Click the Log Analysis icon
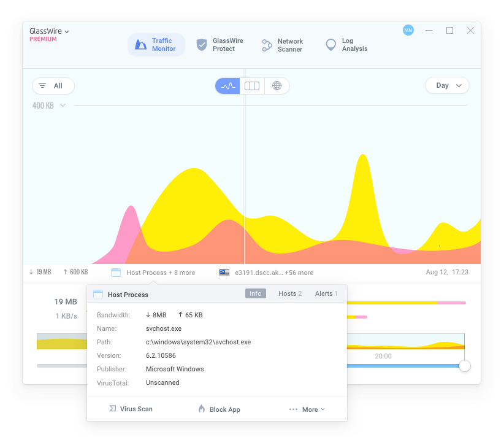This screenshot has width=504, height=445. tap(331, 45)
